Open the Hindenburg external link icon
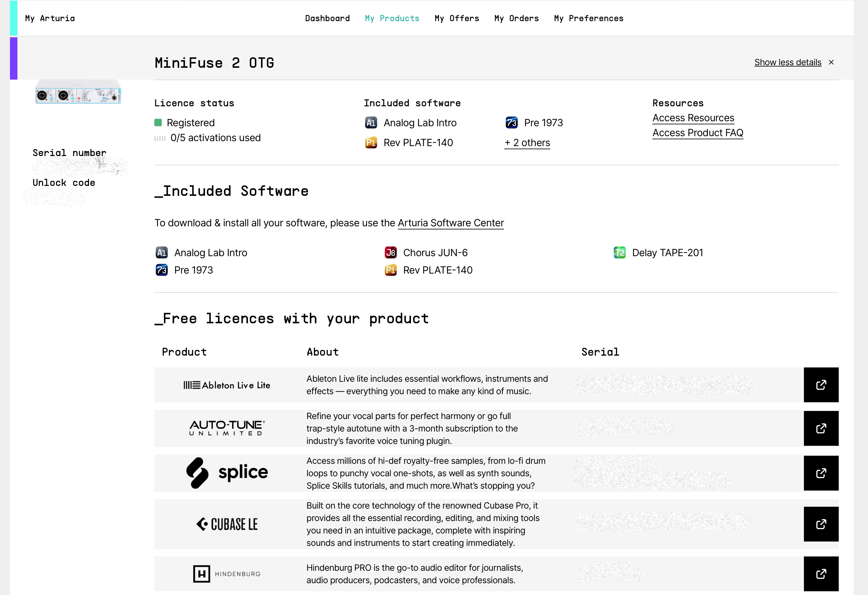The width and height of the screenshot is (868, 595). 821,574
